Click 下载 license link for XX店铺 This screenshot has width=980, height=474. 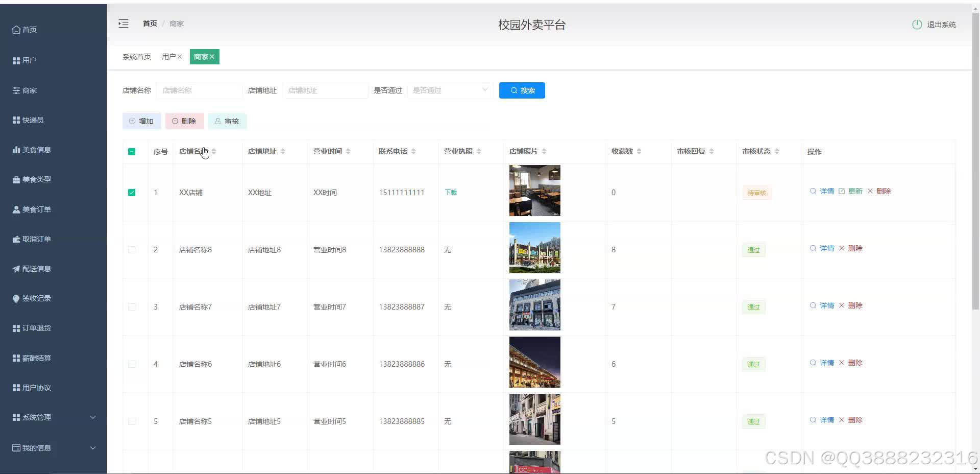pos(451,193)
